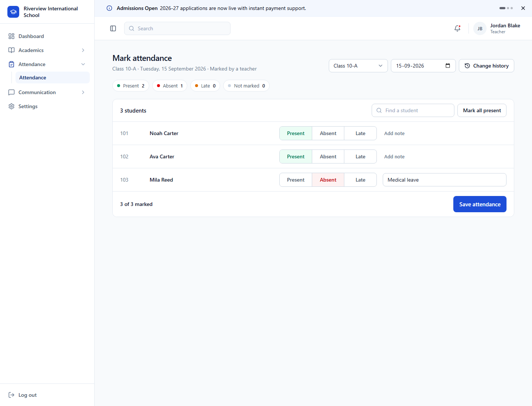Click the Riverview International School logo icon
532x406 pixels.
[x=13, y=12]
